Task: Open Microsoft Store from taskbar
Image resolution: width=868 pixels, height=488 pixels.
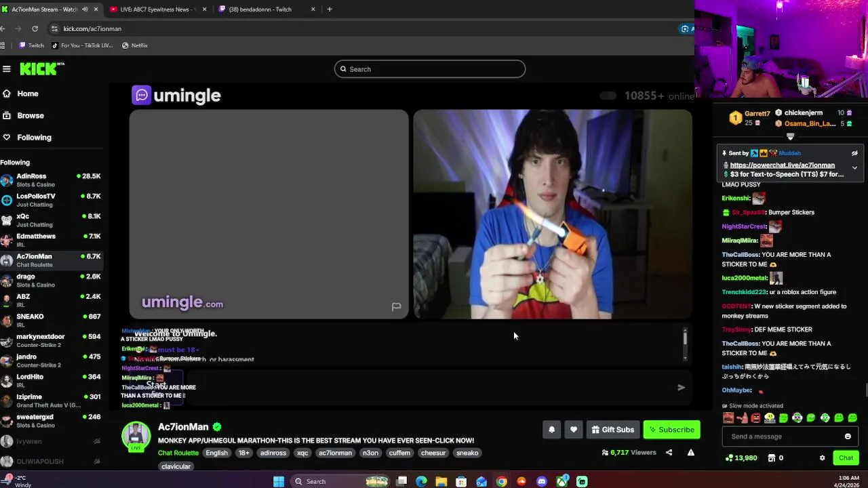Action: [461, 481]
